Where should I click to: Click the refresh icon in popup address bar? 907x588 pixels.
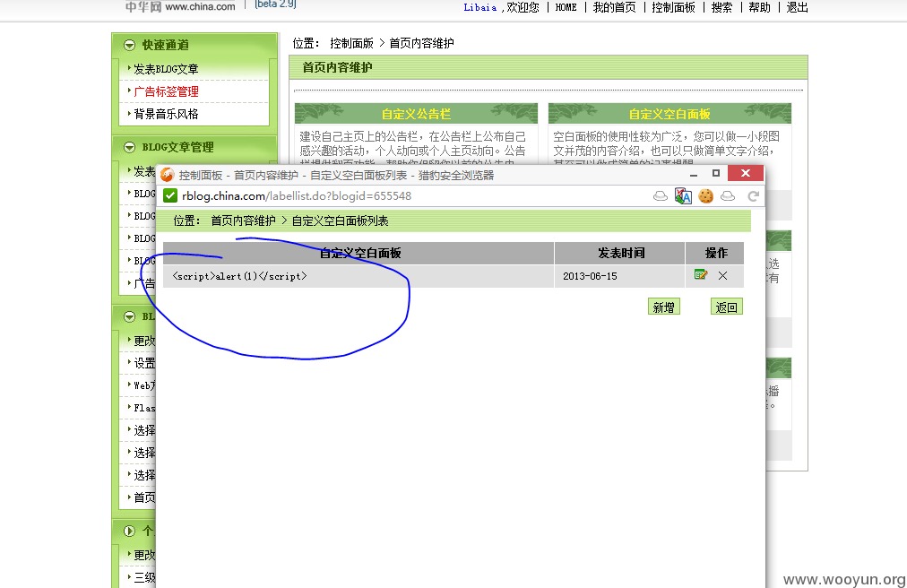pos(753,196)
